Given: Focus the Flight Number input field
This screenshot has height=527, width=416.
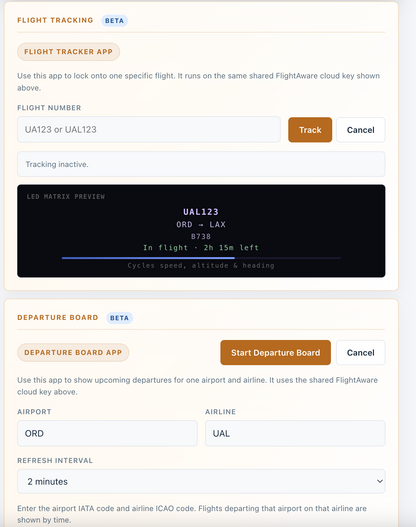Looking at the screenshot, I should [x=149, y=129].
